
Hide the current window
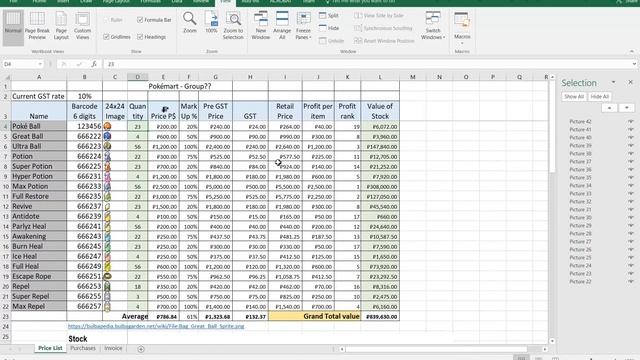(x=329, y=28)
